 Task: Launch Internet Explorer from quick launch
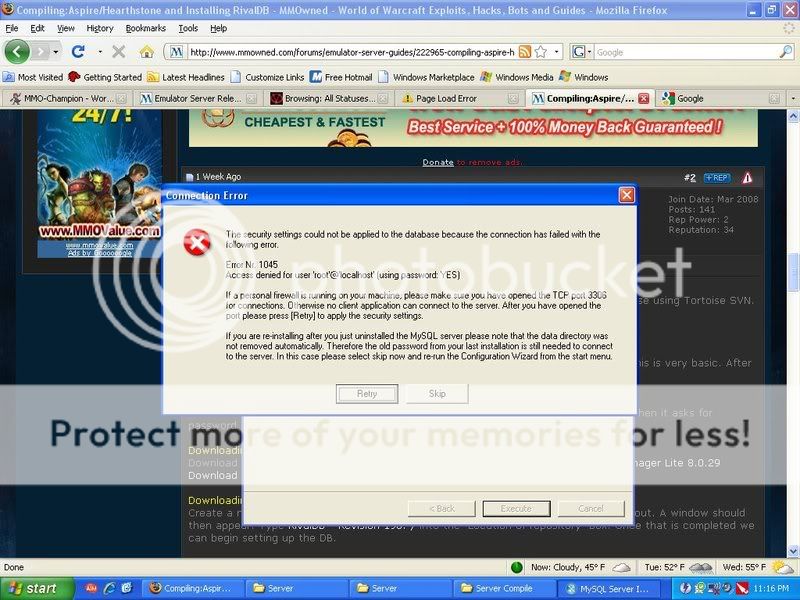[x=109, y=588]
